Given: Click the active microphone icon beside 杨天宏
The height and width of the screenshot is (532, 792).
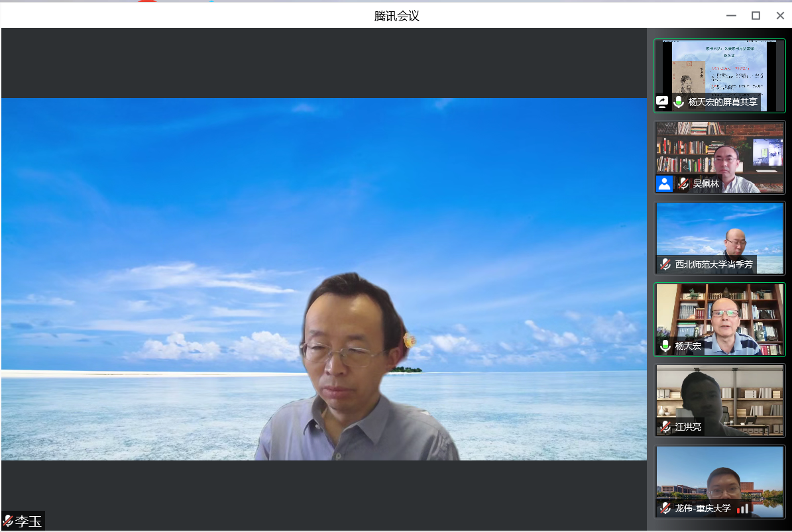Looking at the screenshot, I should 665,346.
